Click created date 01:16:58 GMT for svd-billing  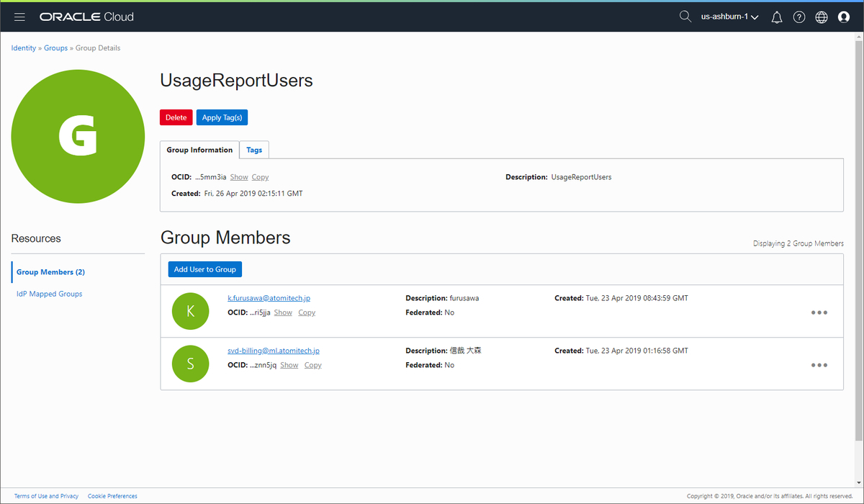pos(621,351)
